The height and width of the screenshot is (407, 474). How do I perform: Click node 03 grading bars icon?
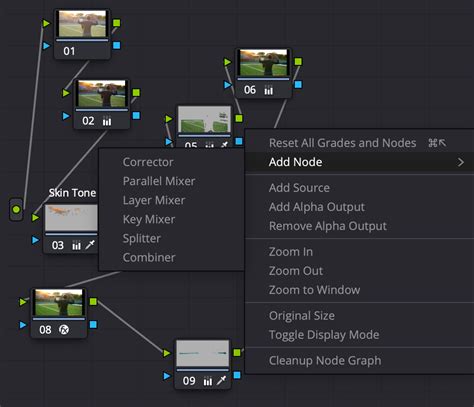click(76, 245)
